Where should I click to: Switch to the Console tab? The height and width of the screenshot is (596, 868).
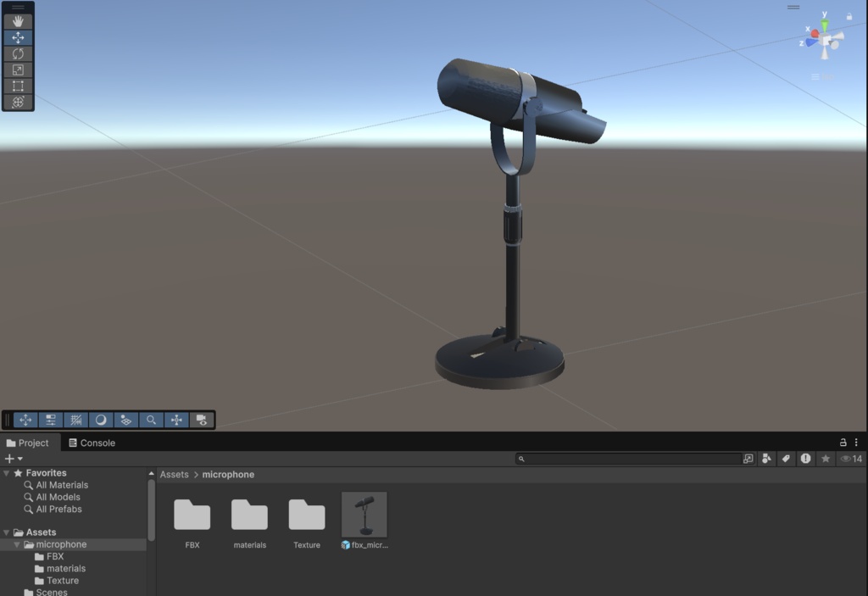point(92,443)
